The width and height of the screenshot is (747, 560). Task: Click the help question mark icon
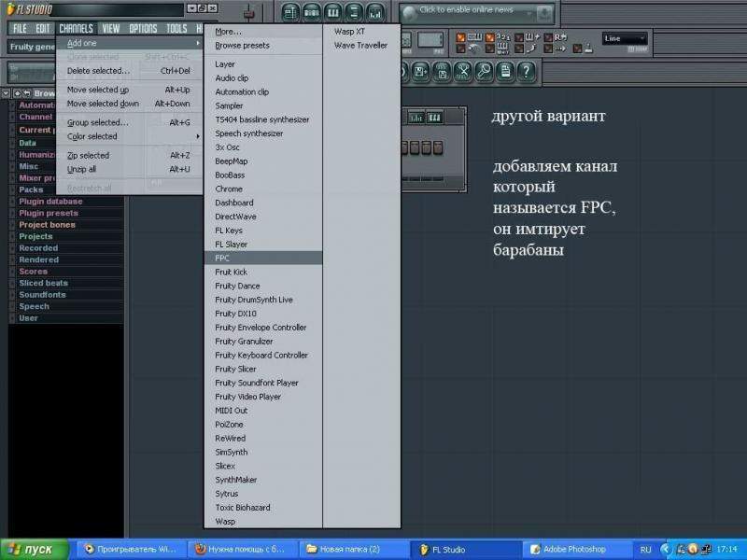click(527, 71)
